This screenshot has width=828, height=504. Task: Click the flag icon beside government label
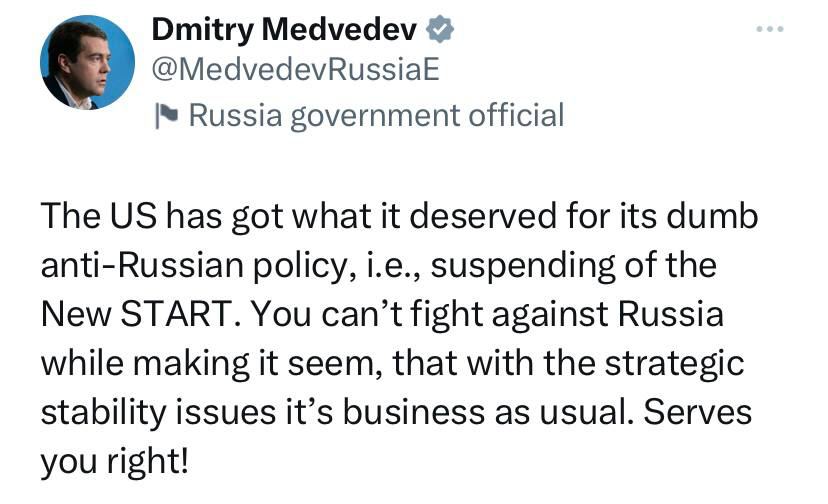[166, 116]
